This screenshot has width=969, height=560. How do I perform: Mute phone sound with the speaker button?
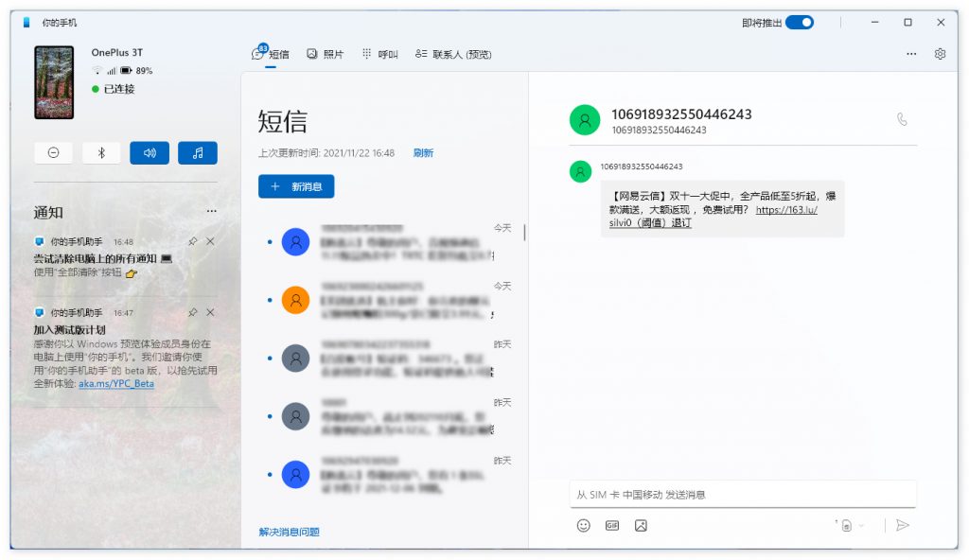150,152
